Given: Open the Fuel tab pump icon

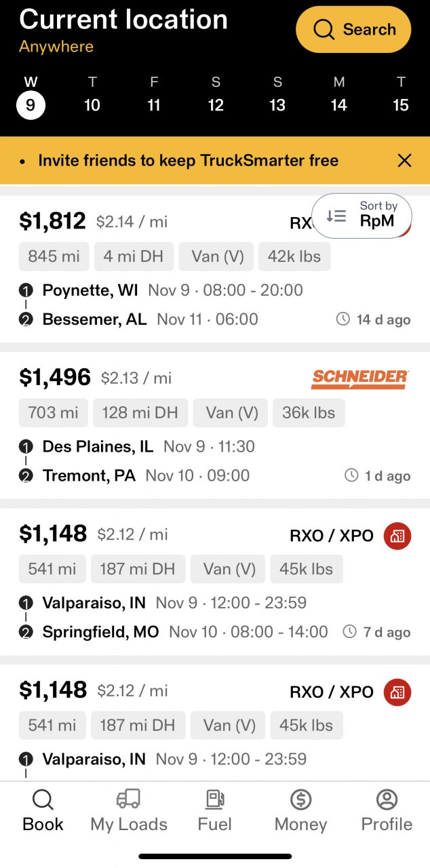Looking at the screenshot, I should (215, 800).
